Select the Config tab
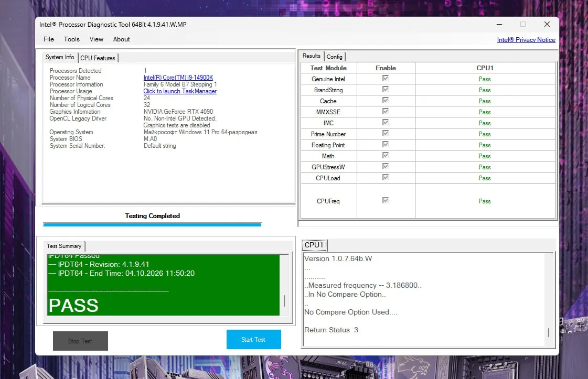Image resolution: width=588 pixels, height=379 pixels. click(335, 57)
